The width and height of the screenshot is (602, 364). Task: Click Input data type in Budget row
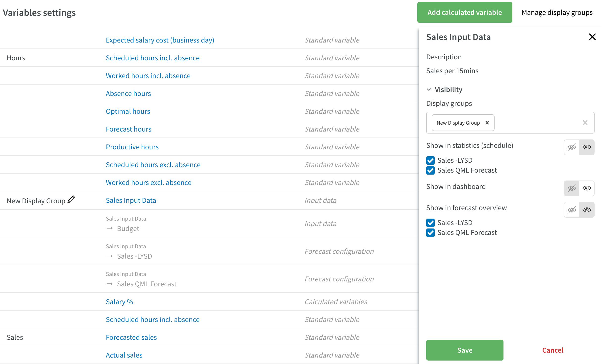pos(321,224)
